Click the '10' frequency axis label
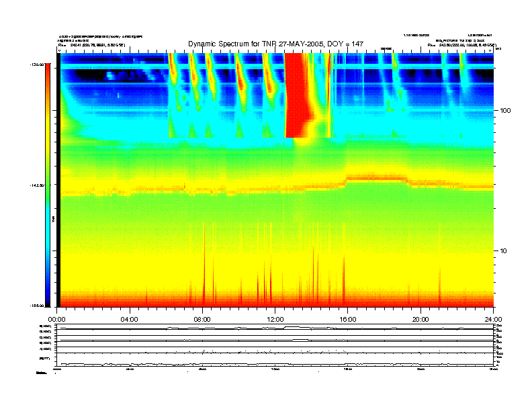Viewport: 532px width, 411px height. pos(503,251)
